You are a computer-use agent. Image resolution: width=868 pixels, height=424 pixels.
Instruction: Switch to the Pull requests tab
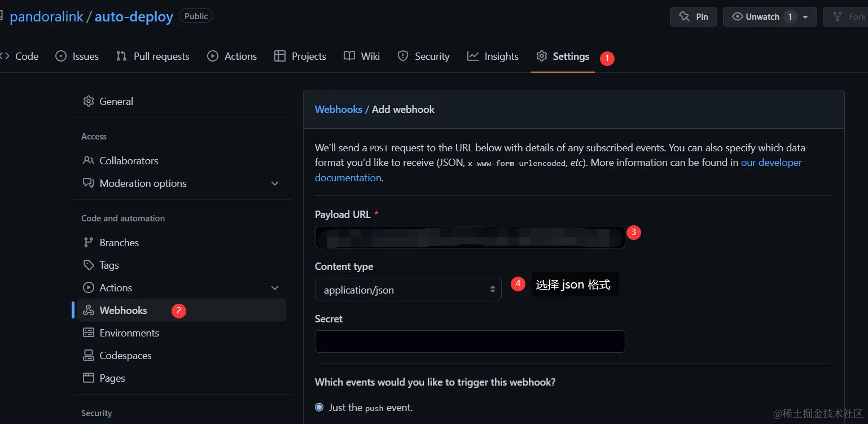[153, 56]
